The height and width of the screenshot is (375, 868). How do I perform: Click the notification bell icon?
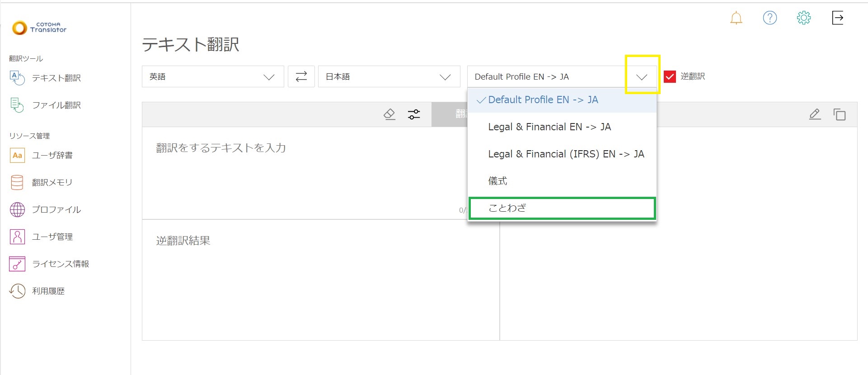[736, 18]
